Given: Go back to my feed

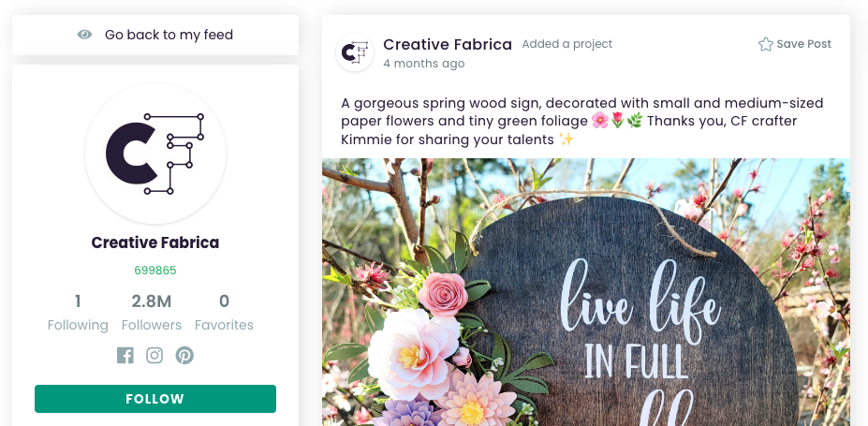Looking at the screenshot, I should coord(169,35).
